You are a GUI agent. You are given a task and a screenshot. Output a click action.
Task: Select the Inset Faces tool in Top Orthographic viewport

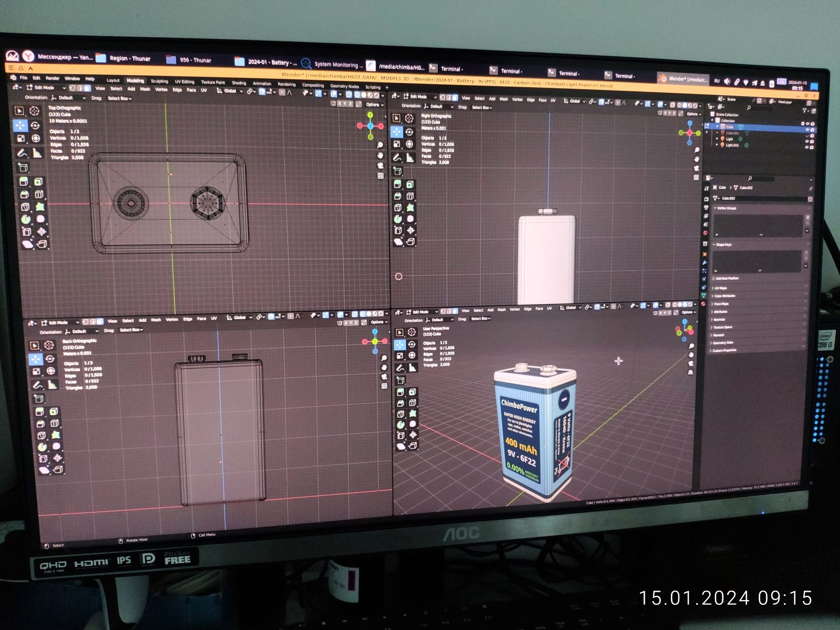(38, 182)
